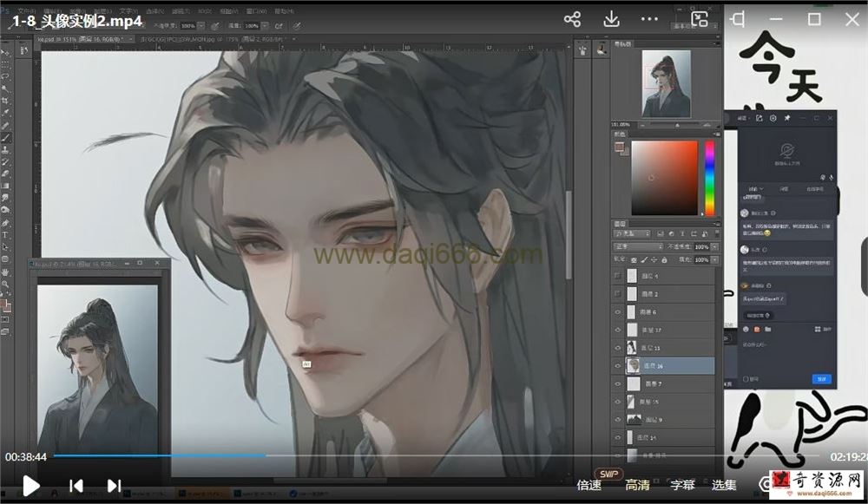868x504 pixels.
Task: Select the Lasso tool
Action: pos(5,76)
